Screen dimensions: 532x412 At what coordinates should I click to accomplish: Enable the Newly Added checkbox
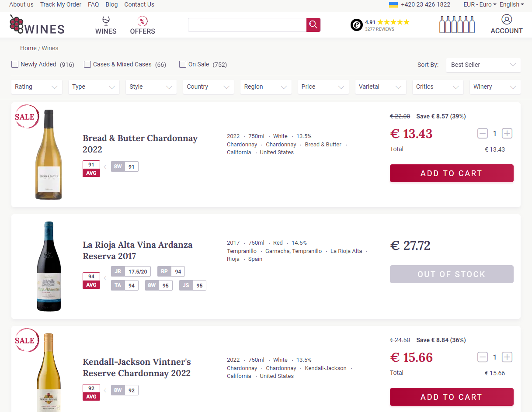[x=15, y=64]
